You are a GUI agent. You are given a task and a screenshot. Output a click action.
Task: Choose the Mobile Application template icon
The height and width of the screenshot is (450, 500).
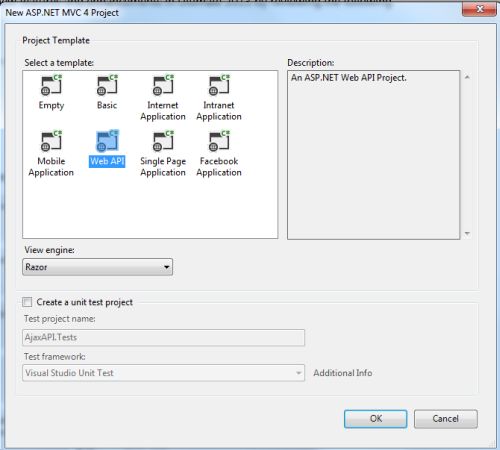point(51,141)
